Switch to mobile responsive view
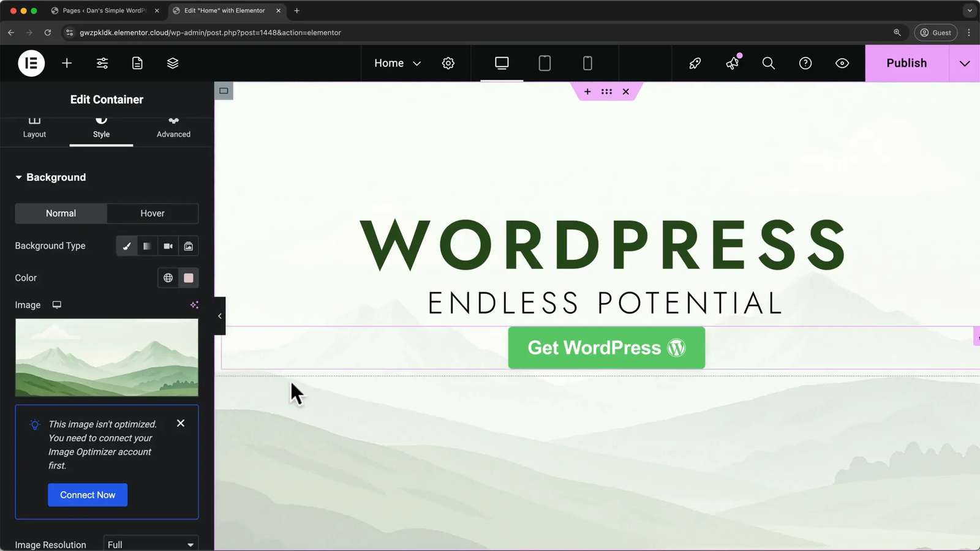The width and height of the screenshot is (980, 551). coord(587,63)
